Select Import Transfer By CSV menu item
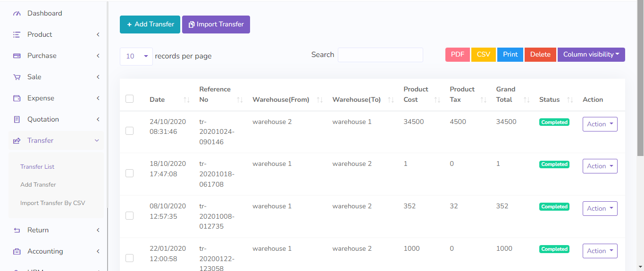The image size is (644, 271). [x=52, y=203]
